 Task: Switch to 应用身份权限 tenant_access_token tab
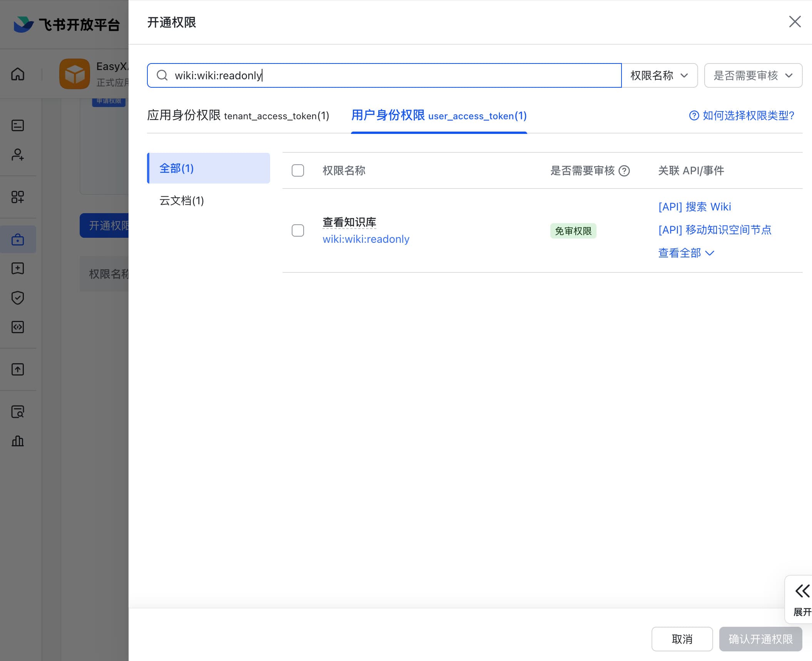coord(238,115)
